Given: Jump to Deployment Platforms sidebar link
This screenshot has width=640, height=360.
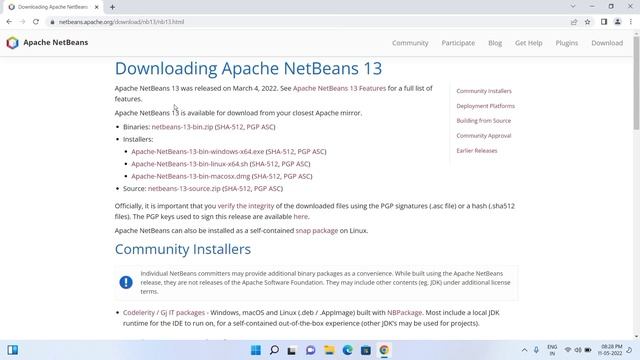Looking at the screenshot, I should [x=485, y=106].
